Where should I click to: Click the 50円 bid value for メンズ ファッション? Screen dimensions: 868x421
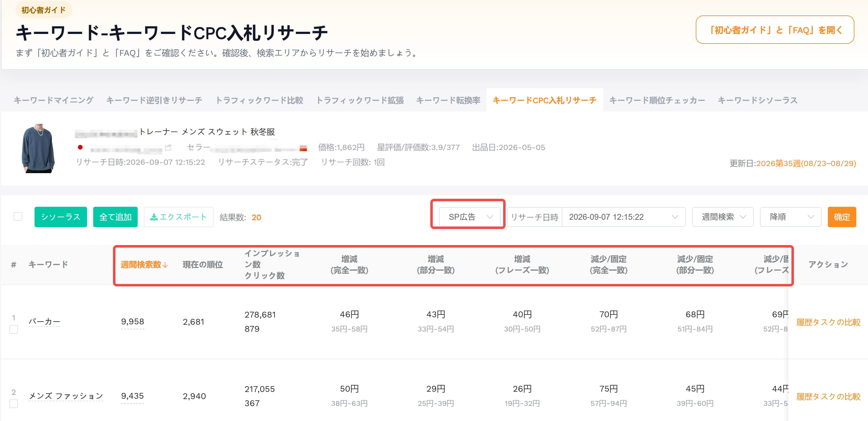349,389
